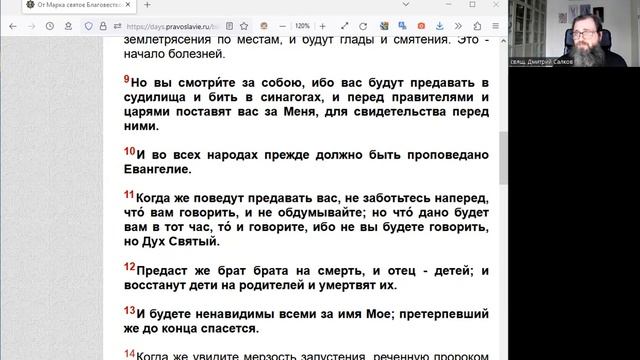The height and width of the screenshot is (360, 640).
Task: Click 'же до конца спасется.' in verse 13
Action: click(x=191, y=329)
